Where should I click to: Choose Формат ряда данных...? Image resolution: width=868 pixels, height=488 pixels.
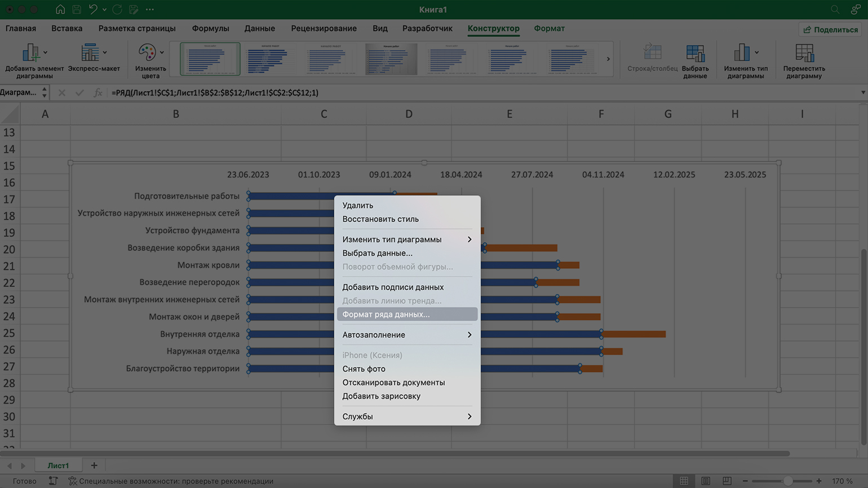pos(407,314)
